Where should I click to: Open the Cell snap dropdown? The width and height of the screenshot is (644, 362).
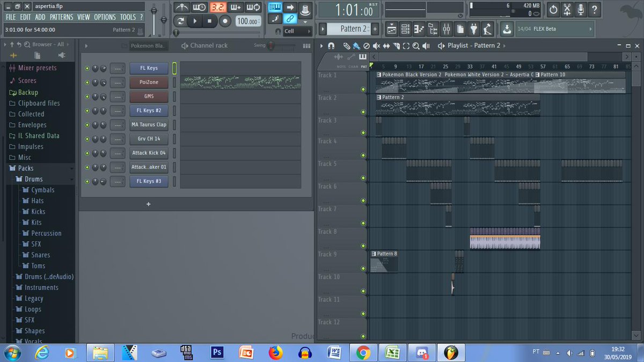coord(297,31)
